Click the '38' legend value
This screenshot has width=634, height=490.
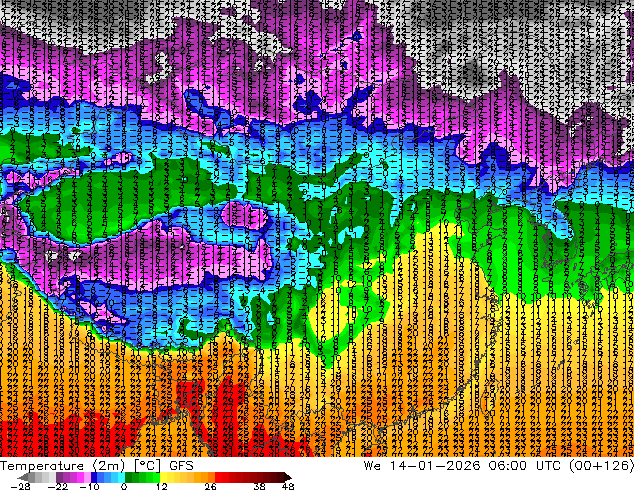(x=259, y=486)
